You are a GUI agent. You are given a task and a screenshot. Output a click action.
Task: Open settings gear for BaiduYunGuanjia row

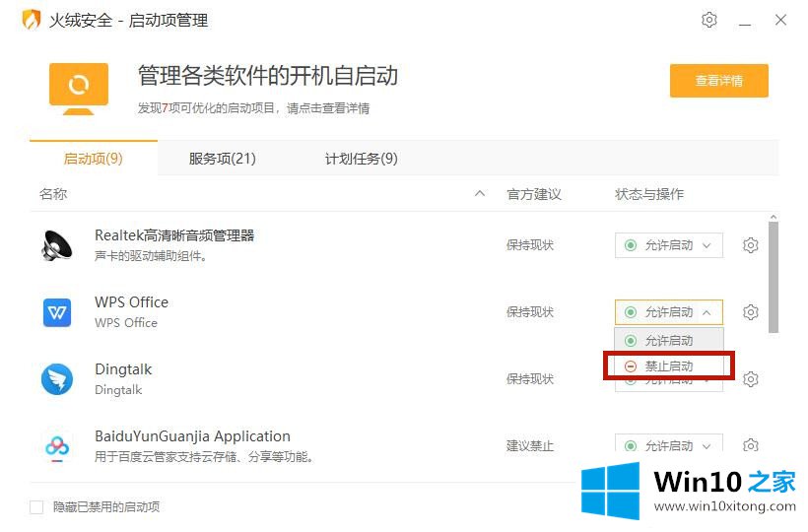[x=750, y=445]
